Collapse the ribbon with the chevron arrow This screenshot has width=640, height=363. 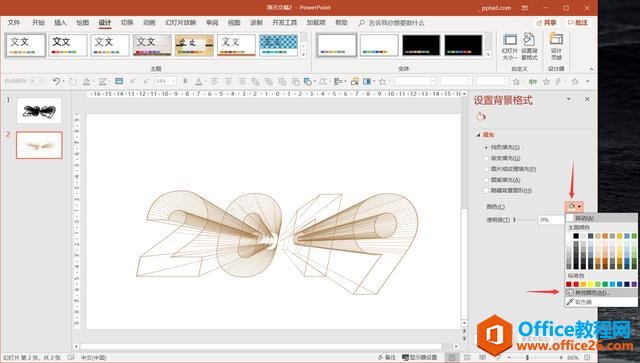click(591, 69)
